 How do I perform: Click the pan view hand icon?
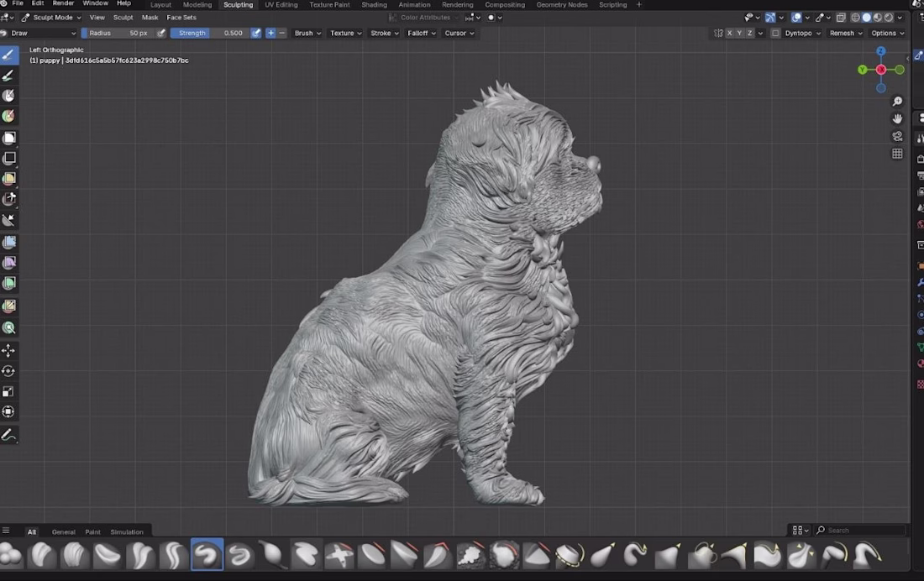[x=897, y=118]
